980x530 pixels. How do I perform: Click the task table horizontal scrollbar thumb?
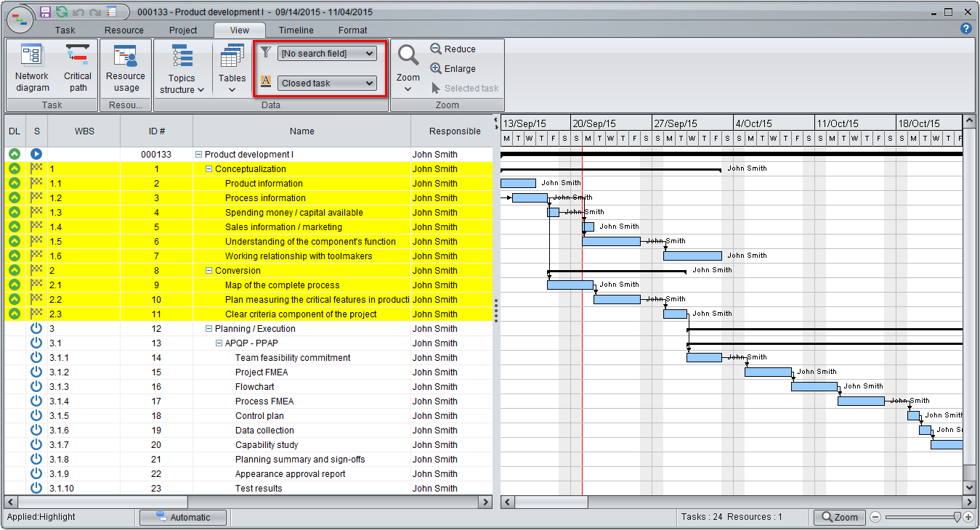[x=102, y=502]
